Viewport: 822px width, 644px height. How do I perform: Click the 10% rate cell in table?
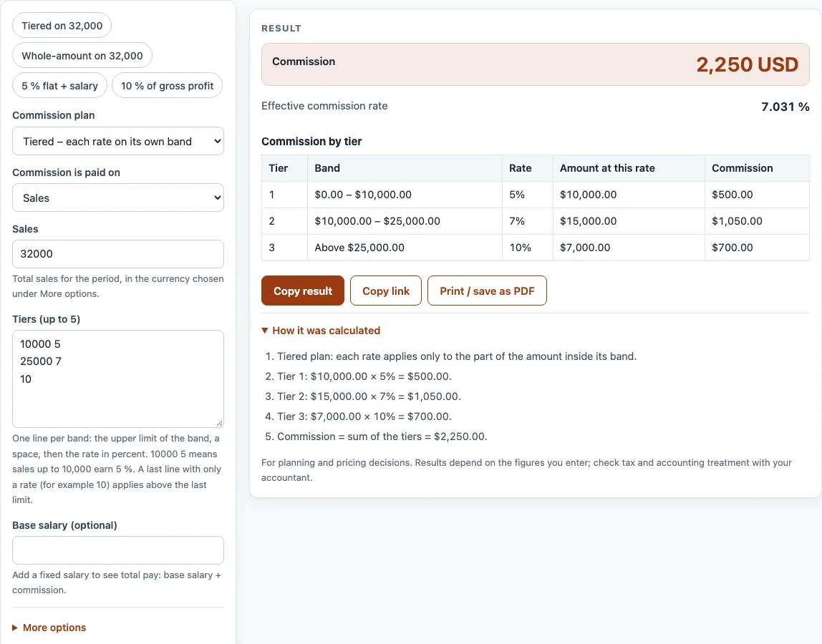click(x=528, y=248)
